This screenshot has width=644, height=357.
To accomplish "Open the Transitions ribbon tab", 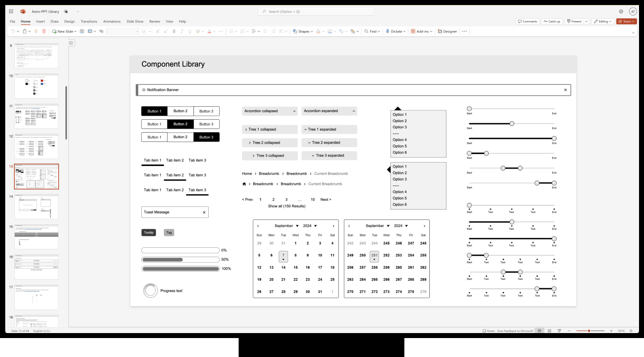I will pyautogui.click(x=88, y=21).
